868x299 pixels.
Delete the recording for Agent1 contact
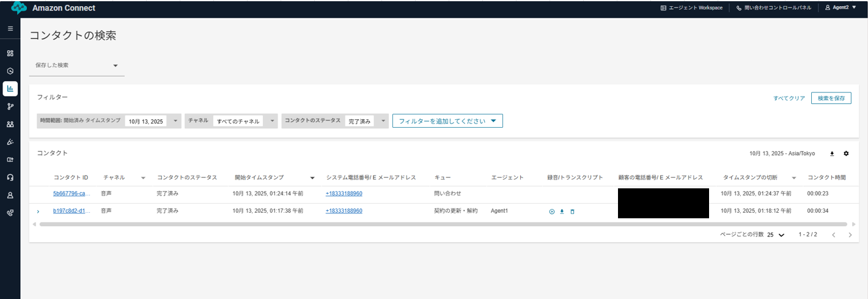point(572,212)
